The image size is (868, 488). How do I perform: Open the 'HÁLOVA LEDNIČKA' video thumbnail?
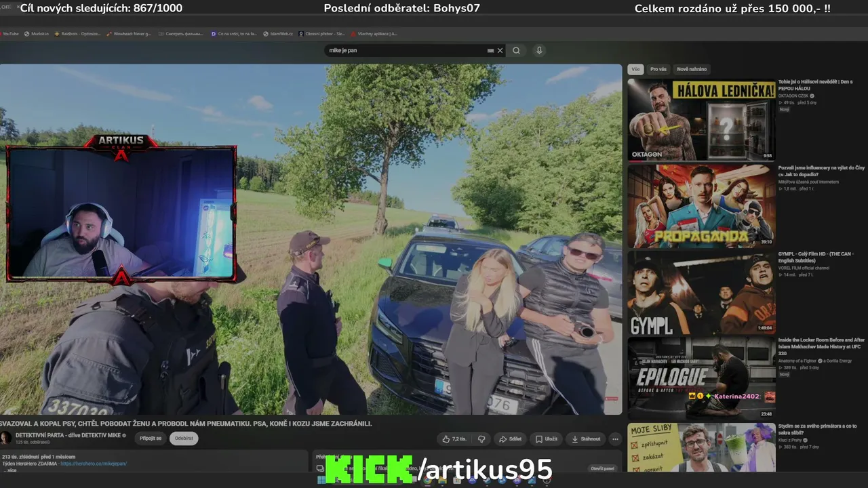click(x=701, y=119)
